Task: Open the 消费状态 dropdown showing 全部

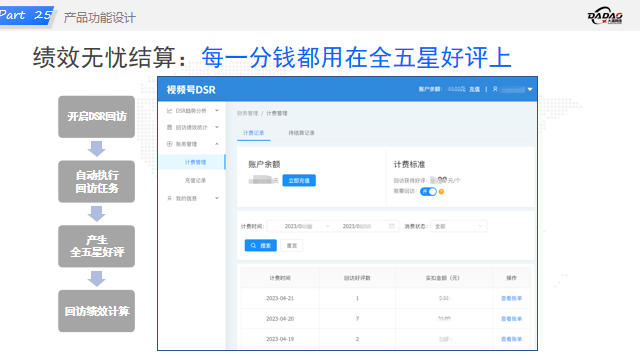Action: click(x=458, y=226)
